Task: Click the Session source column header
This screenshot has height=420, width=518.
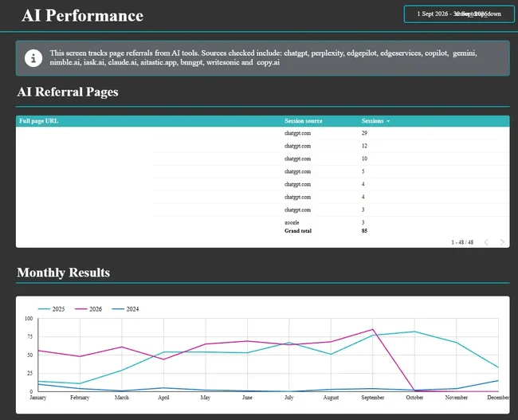Action: point(304,121)
